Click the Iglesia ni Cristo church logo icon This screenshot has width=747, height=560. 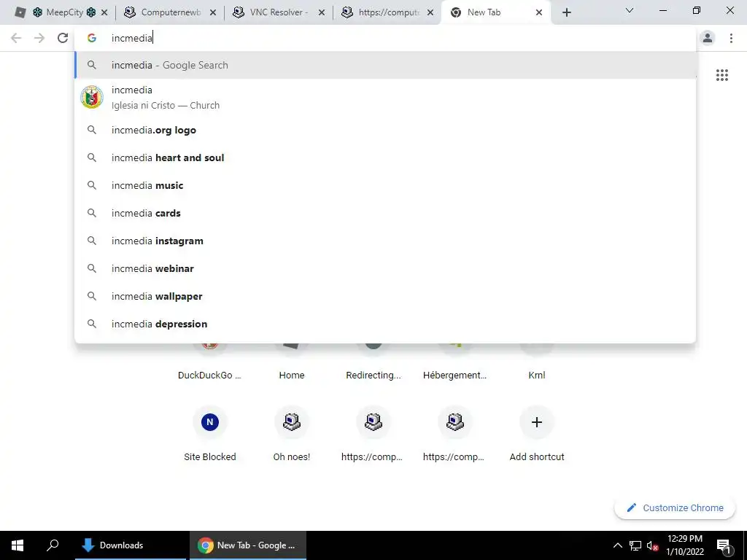(92, 97)
